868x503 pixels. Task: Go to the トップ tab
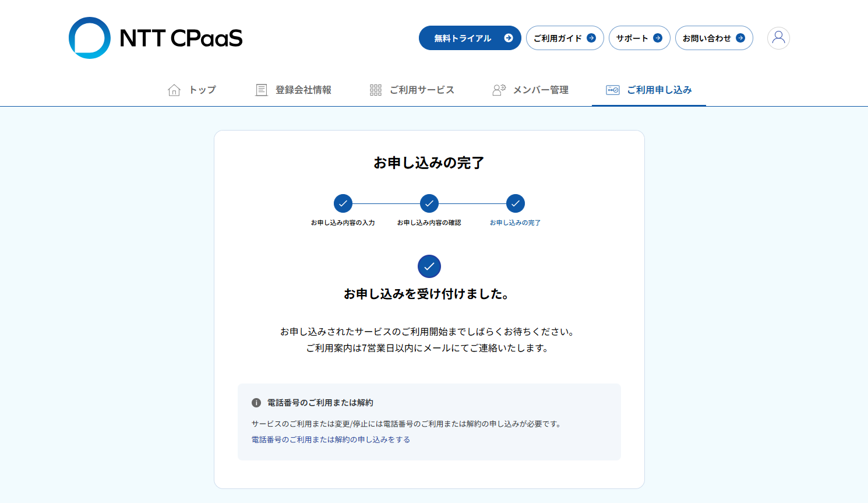192,90
